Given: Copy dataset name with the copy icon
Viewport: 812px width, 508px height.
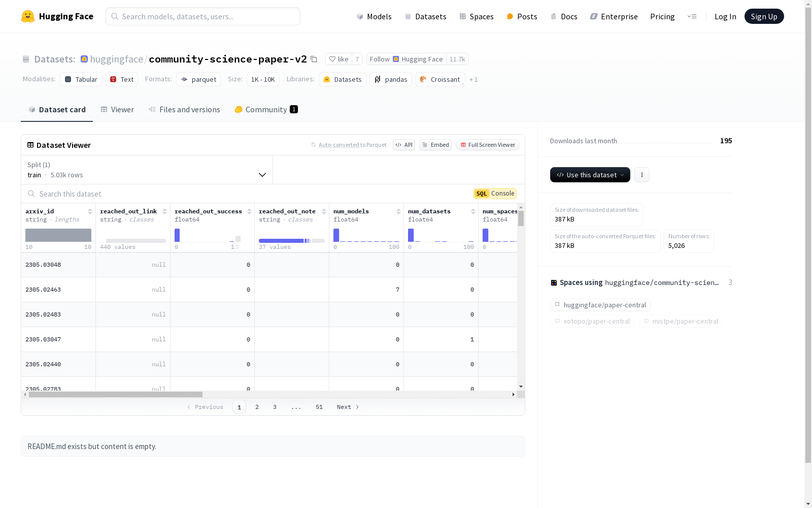Looking at the screenshot, I should 314,59.
